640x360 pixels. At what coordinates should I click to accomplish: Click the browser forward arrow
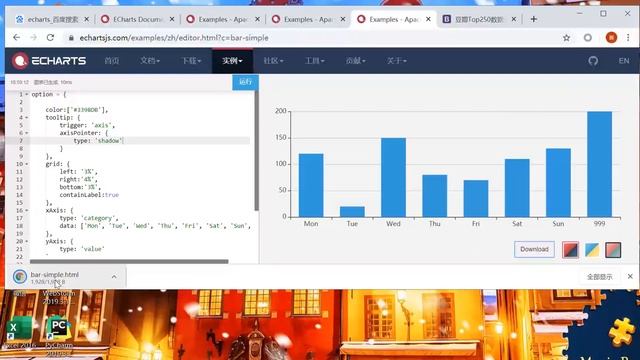33,38
